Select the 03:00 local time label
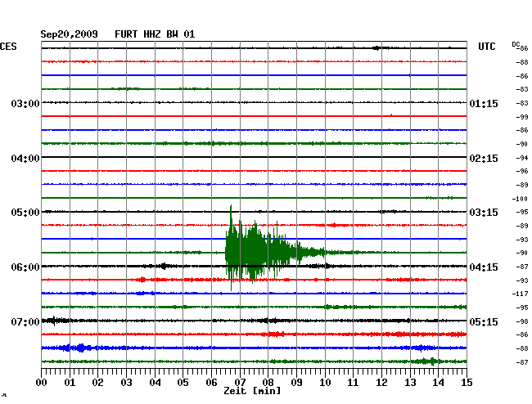Screen dimensions: 532x404 coord(25,103)
